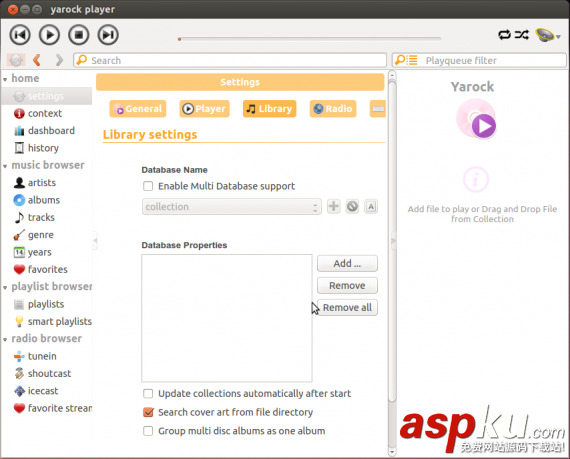Enable update collections automatically after start
The image size is (570, 459).
click(x=148, y=394)
